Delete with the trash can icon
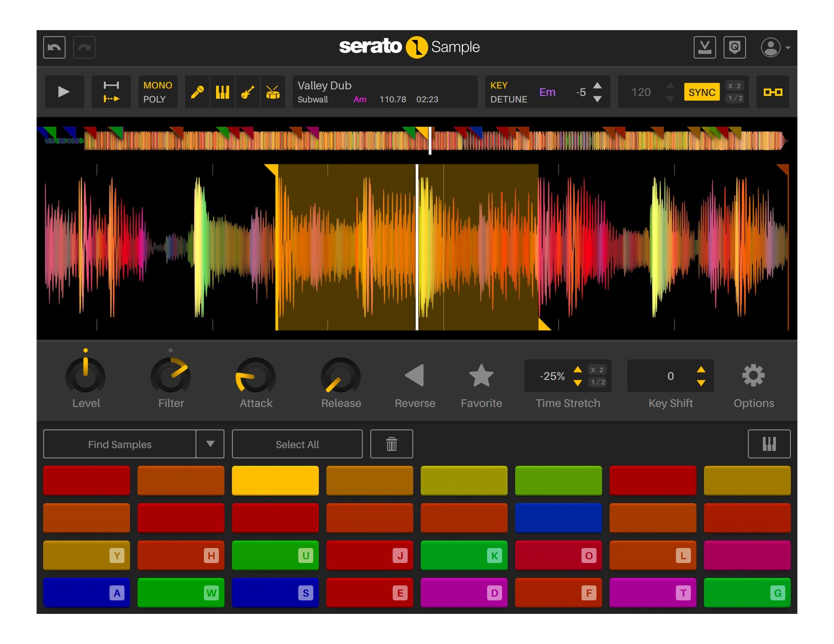Screen dimensions: 834x644 [392, 444]
